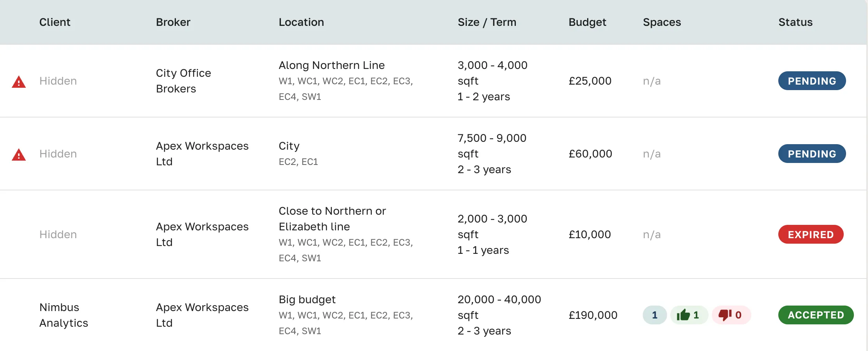Click the warning triangle in the £60,000 row
This screenshot has height=351, width=868.
[19, 154]
